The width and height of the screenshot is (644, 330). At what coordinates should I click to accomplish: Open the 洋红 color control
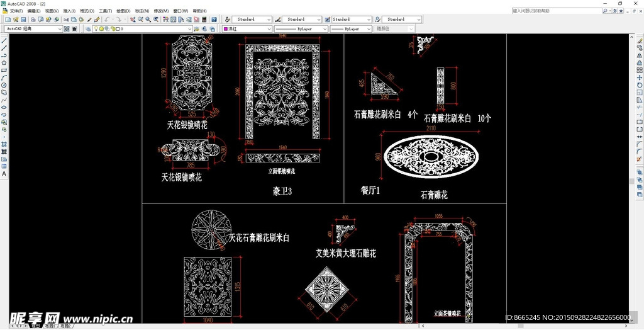tap(247, 29)
